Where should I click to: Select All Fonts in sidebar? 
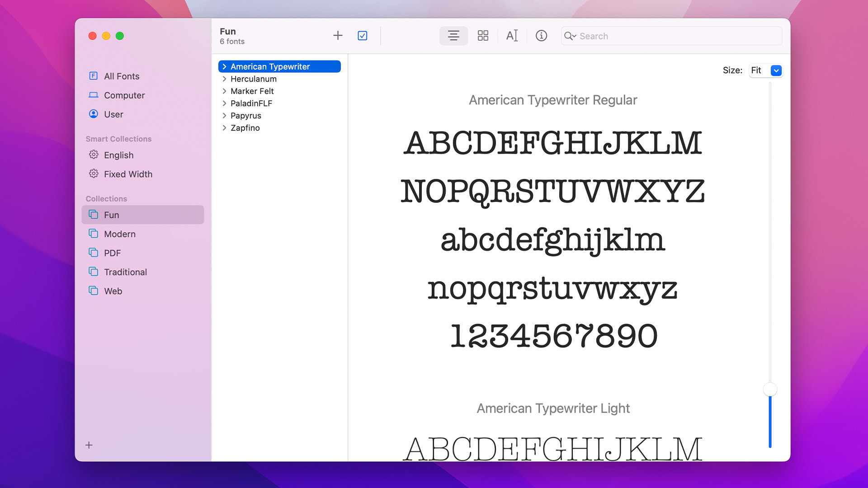[121, 76]
